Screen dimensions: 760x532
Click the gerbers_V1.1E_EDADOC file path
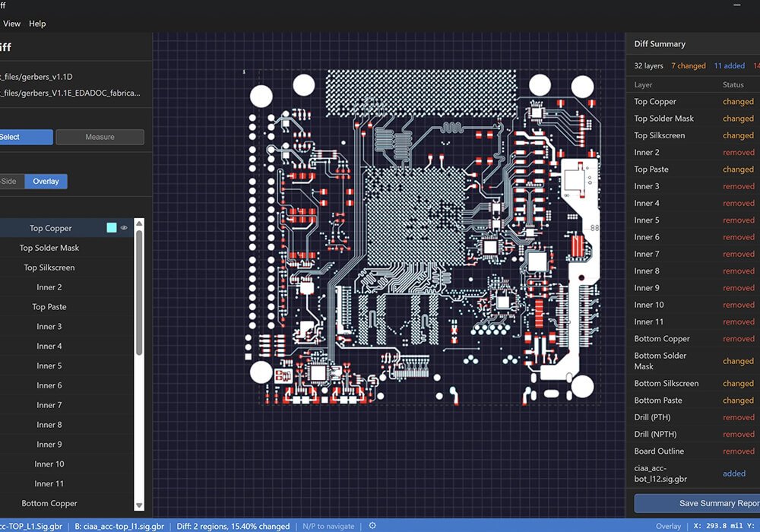(70, 93)
